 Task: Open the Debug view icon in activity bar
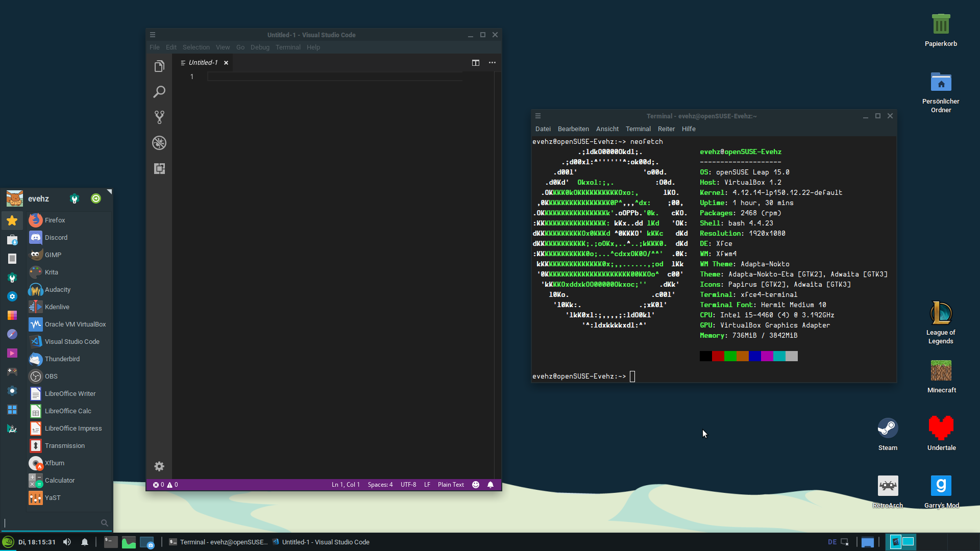tap(159, 143)
